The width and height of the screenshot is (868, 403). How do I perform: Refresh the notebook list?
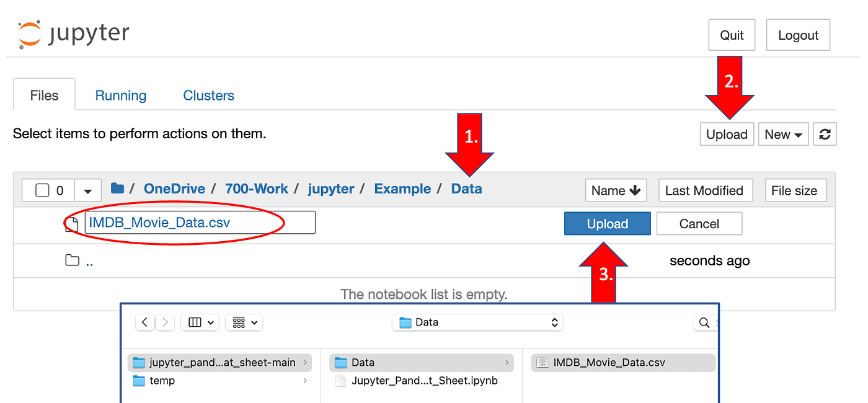click(825, 134)
